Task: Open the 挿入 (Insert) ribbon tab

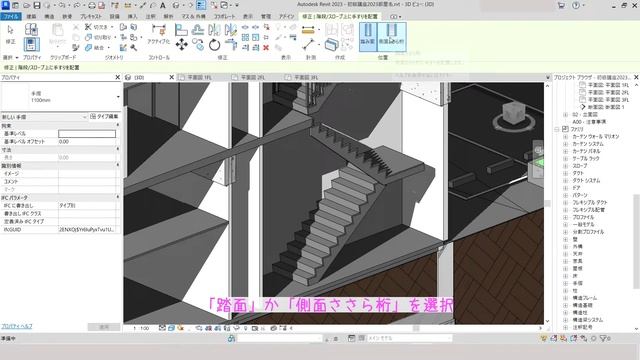Action: coord(132,16)
